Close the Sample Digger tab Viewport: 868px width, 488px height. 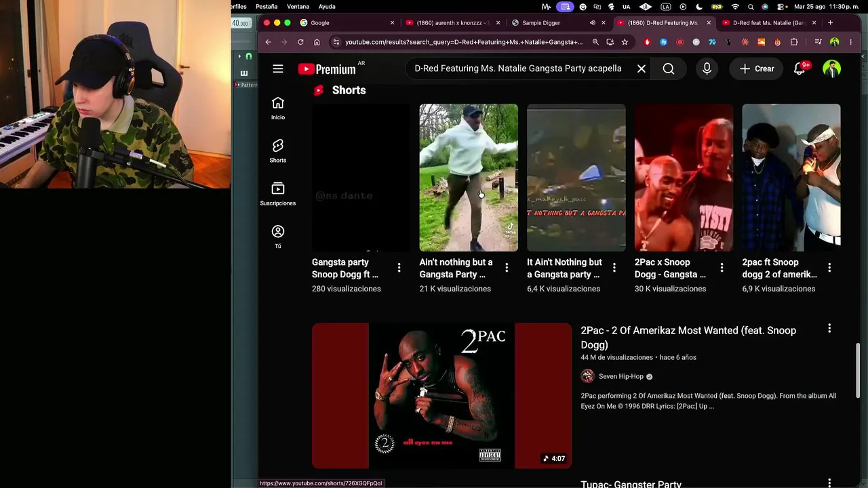tap(604, 23)
